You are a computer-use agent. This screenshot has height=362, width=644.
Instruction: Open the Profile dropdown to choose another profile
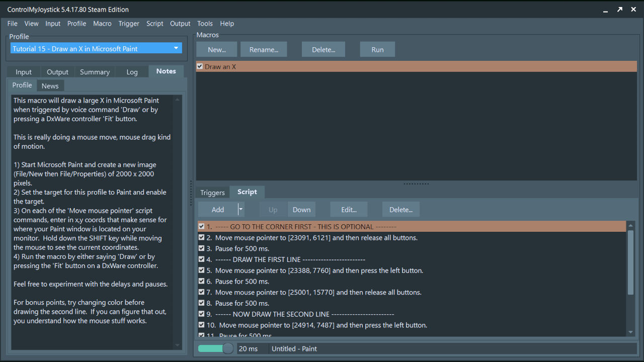coord(176,48)
